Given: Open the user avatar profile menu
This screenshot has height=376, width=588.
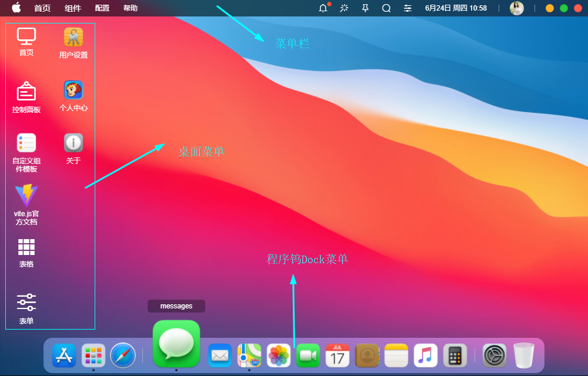Looking at the screenshot, I should click(x=517, y=8).
